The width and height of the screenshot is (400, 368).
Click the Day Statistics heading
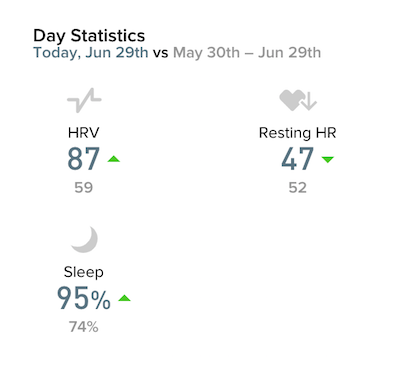(89, 36)
